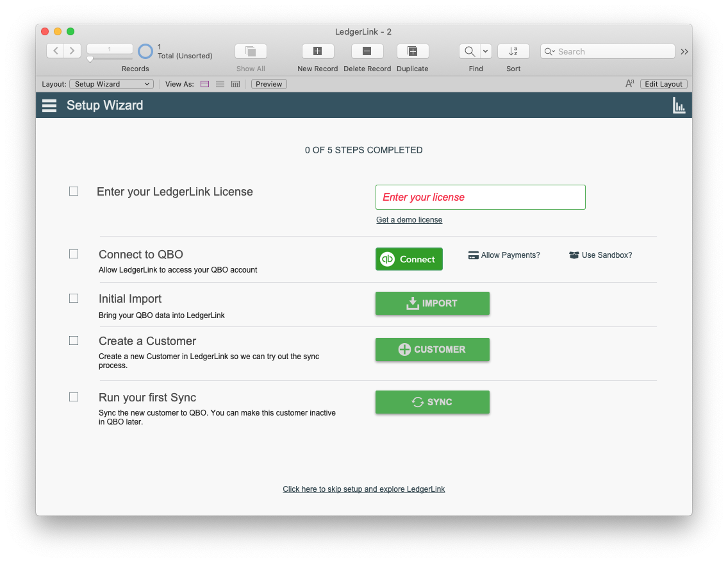The width and height of the screenshot is (728, 563).
Task: Toggle the formatting bar Aa icon
Action: 629,83
